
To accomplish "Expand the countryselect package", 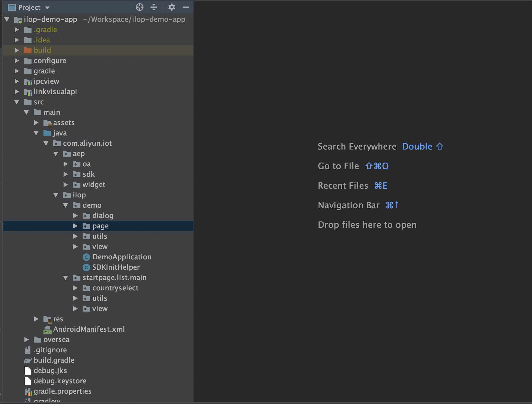I will [76, 288].
